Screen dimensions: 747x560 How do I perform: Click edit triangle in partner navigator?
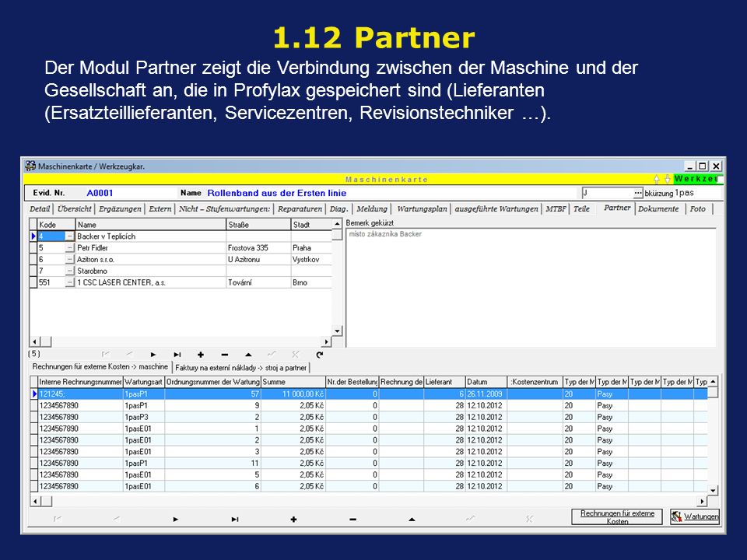click(248, 355)
